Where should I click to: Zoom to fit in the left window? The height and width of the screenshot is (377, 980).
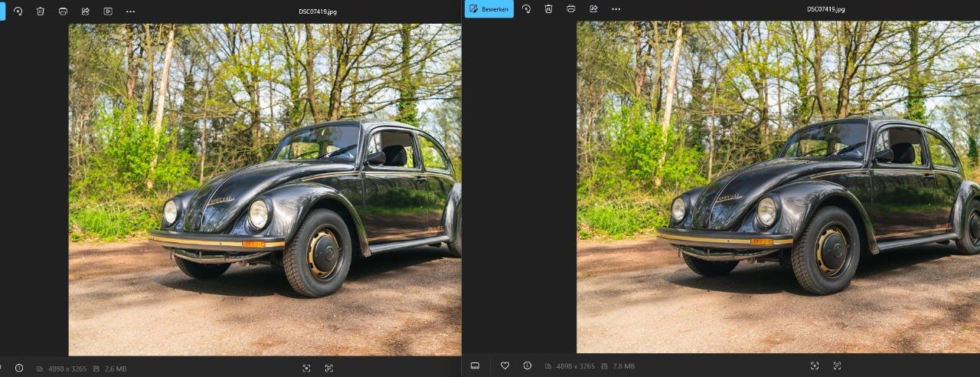coord(306,368)
